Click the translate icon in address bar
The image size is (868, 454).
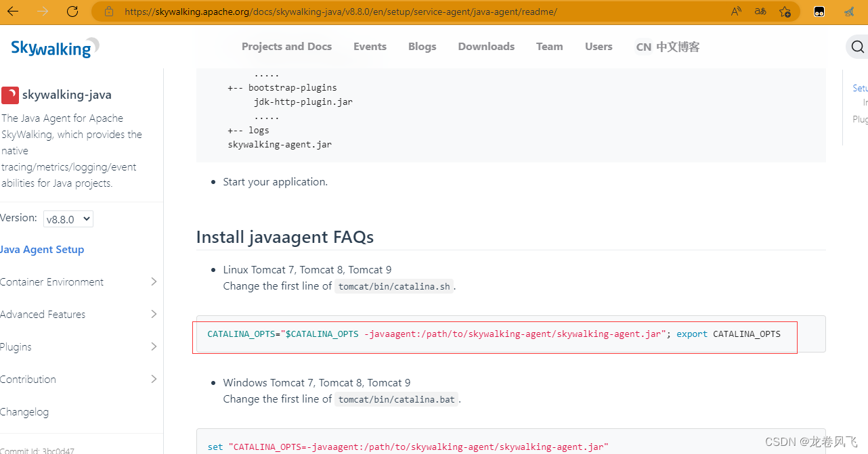pos(760,12)
